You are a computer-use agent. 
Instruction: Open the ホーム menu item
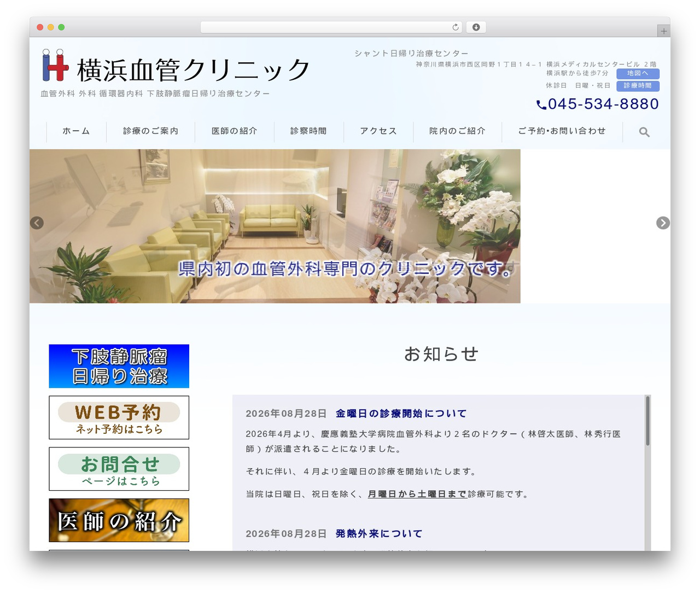[x=76, y=131]
